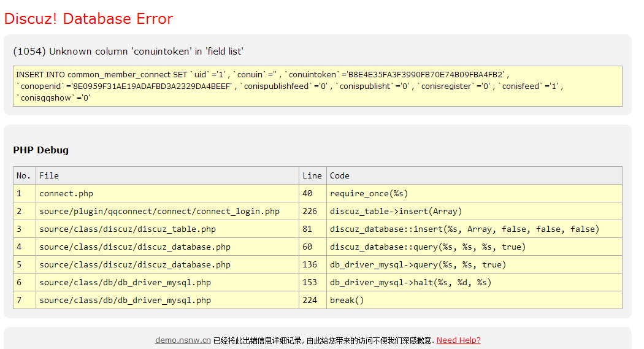Click the Discuz! Database Error heading
Image resolution: width=644 pixels, height=349 pixels.
tap(88, 19)
